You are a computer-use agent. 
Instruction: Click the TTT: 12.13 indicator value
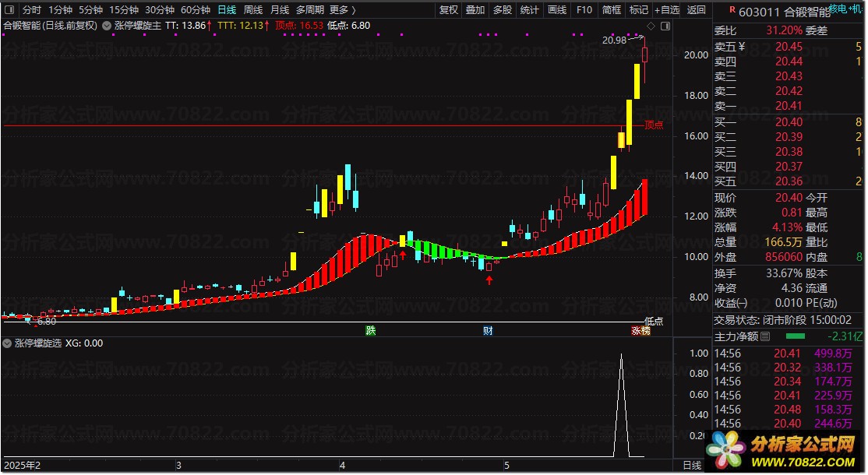(x=243, y=26)
